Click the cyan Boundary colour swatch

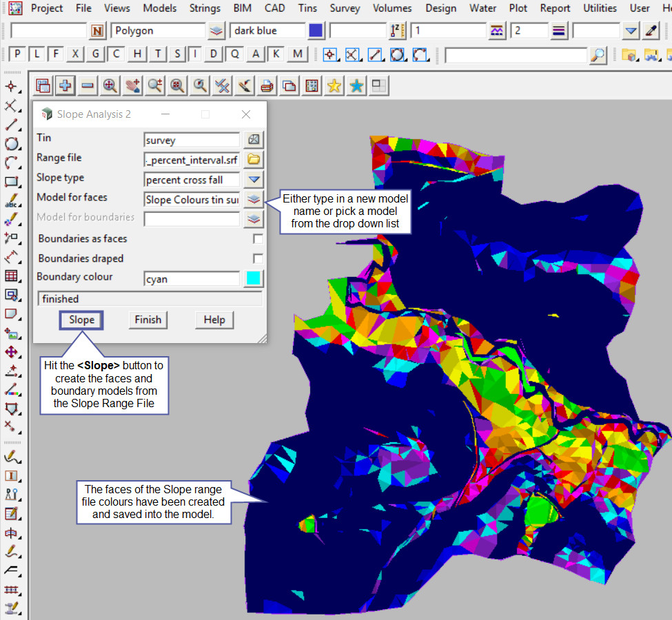coord(254,279)
